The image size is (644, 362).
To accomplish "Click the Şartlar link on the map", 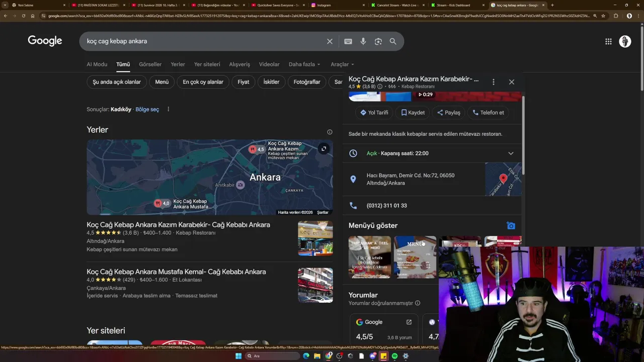I will coord(323,212).
